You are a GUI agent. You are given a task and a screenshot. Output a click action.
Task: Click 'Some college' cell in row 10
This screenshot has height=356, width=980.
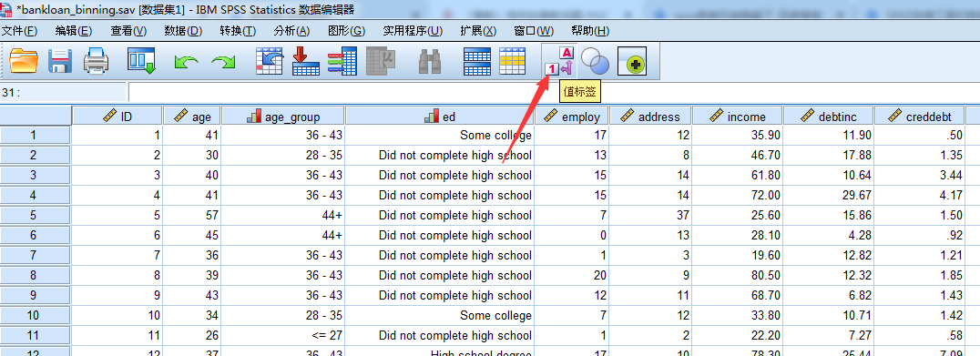440,315
